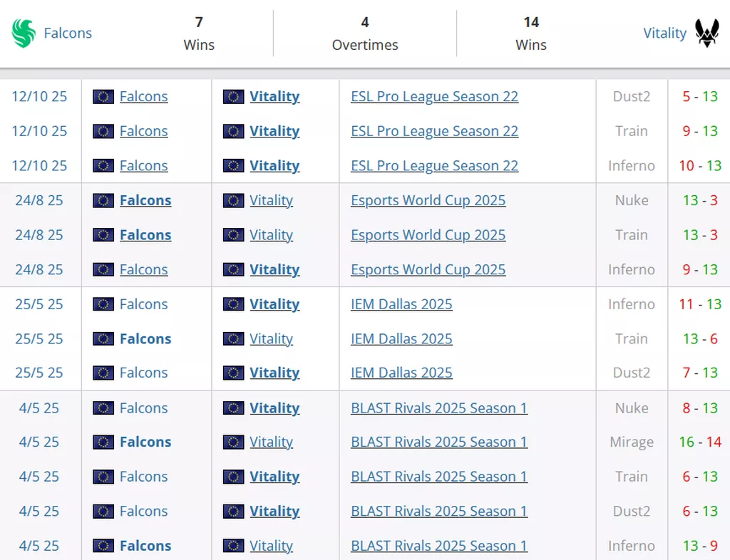Image resolution: width=730 pixels, height=560 pixels.
Task: Open IEM Dallas 2025 link for 11-13 Inferno
Action: [401, 304]
